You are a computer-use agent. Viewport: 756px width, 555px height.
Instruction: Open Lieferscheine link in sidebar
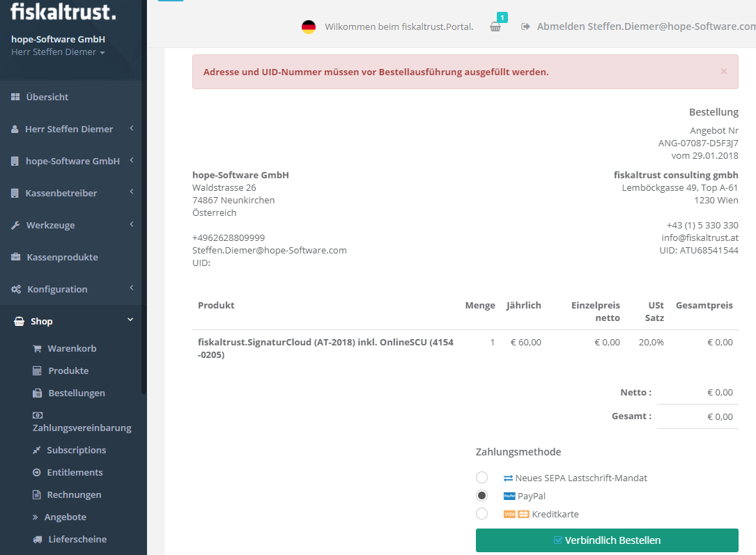(77, 540)
